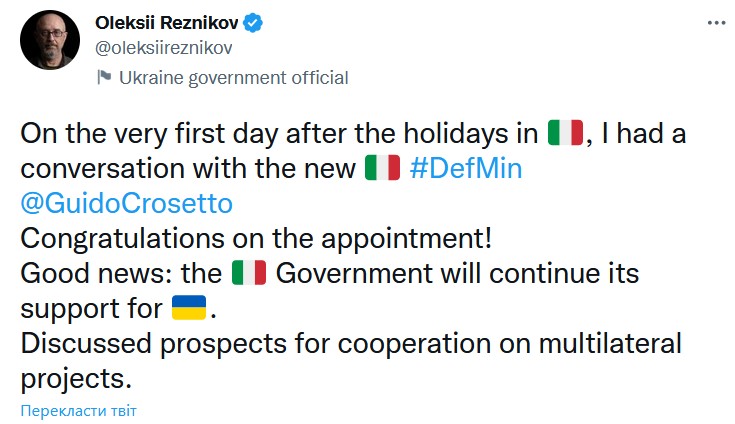Click the blue verified checkmark badge
735x424 pixels.
(x=253, y=22)
